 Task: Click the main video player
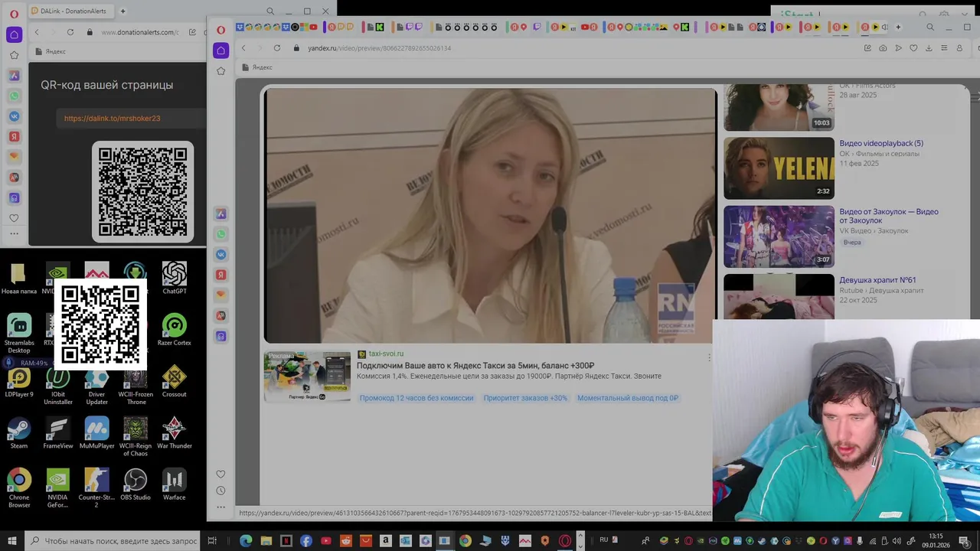click(x=490, y=216)
